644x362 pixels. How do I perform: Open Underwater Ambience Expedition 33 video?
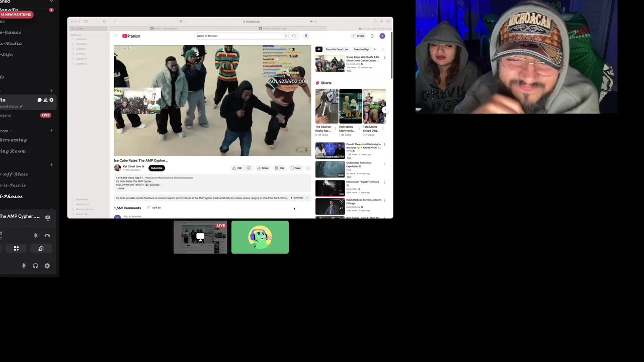click(330, 169)
